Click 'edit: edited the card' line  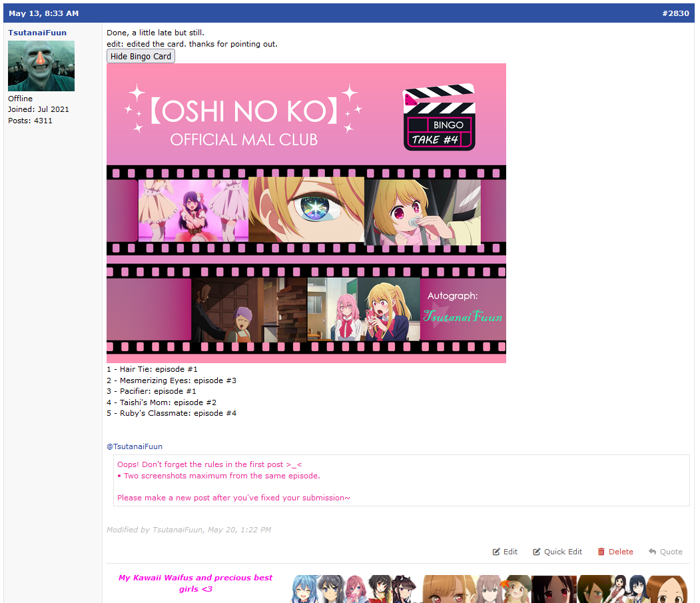click(x=192, y=44)
